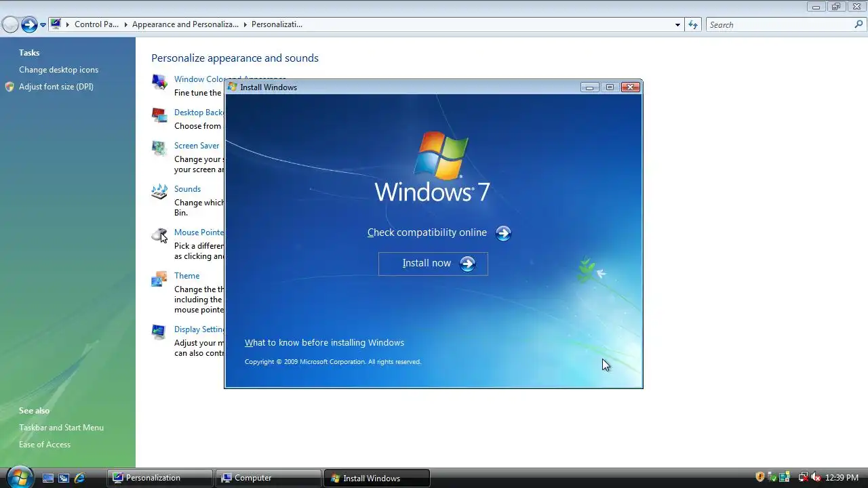The width and height of the screenshot is (868, 488).
Task: Restore down the Personalization window
Action: point(836,6)
